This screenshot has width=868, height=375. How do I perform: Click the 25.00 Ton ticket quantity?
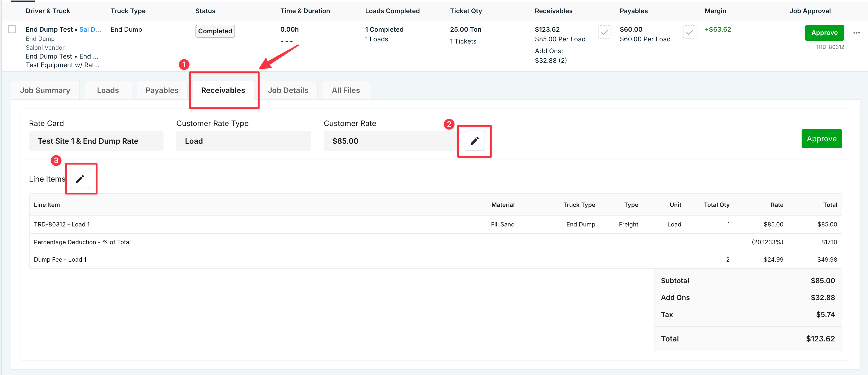pos(465,29)
